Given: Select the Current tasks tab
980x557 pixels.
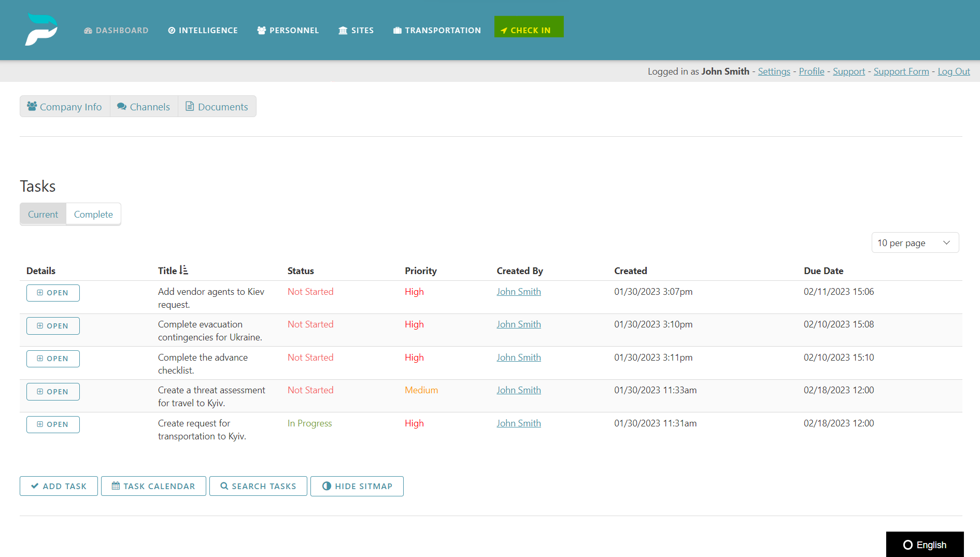Looking at the screenshot, I should tap(43, 214).
